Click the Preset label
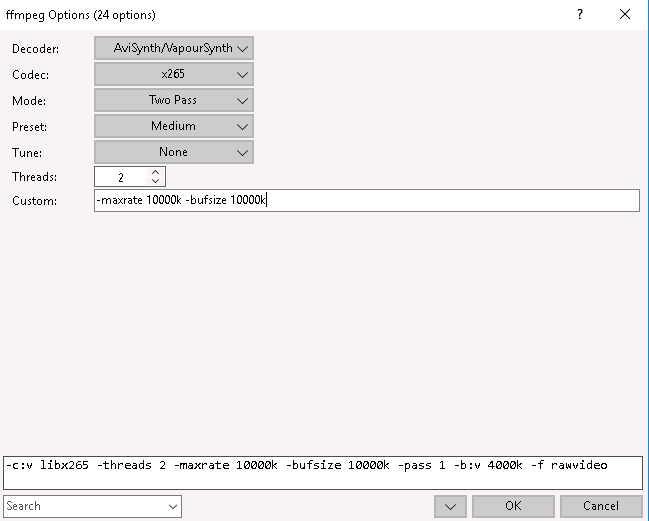Viewport: 649px width, 521px height. click(x=29, y=127)
